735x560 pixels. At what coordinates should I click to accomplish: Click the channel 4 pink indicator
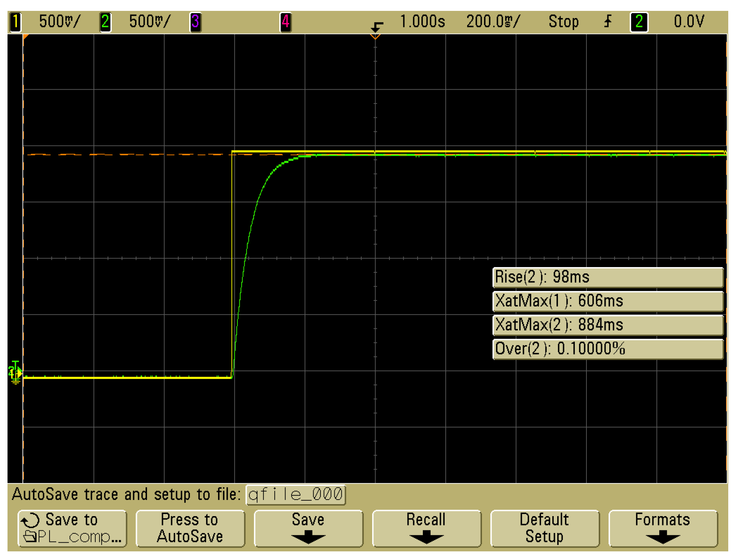[286, 22]
